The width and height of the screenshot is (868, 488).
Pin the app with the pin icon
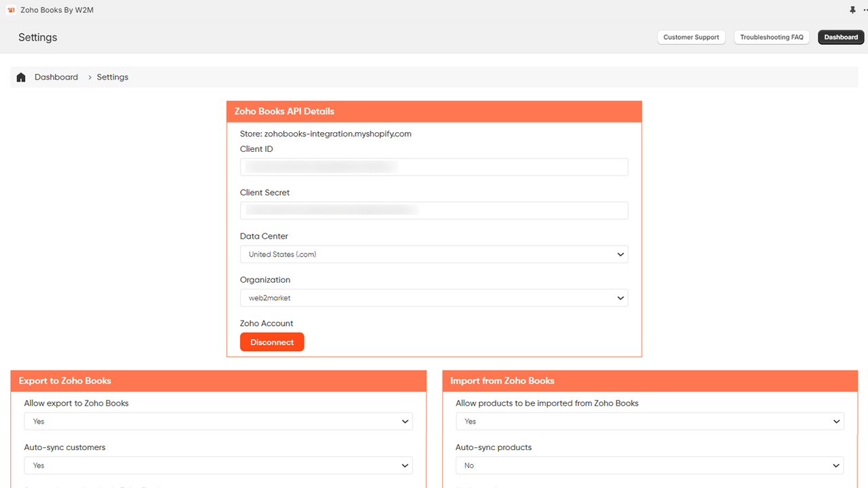(x=852, y=10)
